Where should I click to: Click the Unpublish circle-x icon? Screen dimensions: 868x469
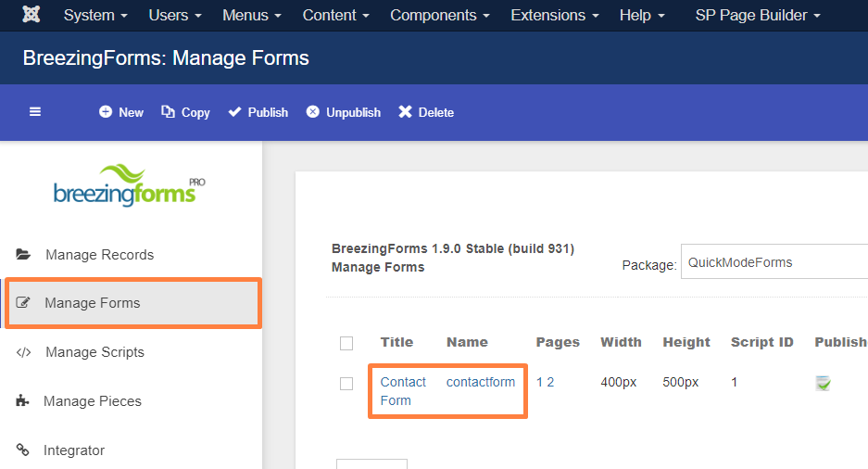(x=313, y=112)
